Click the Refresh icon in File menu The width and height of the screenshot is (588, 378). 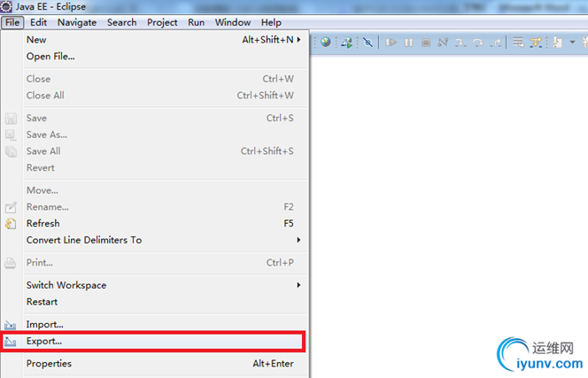[x=11, y=224]
